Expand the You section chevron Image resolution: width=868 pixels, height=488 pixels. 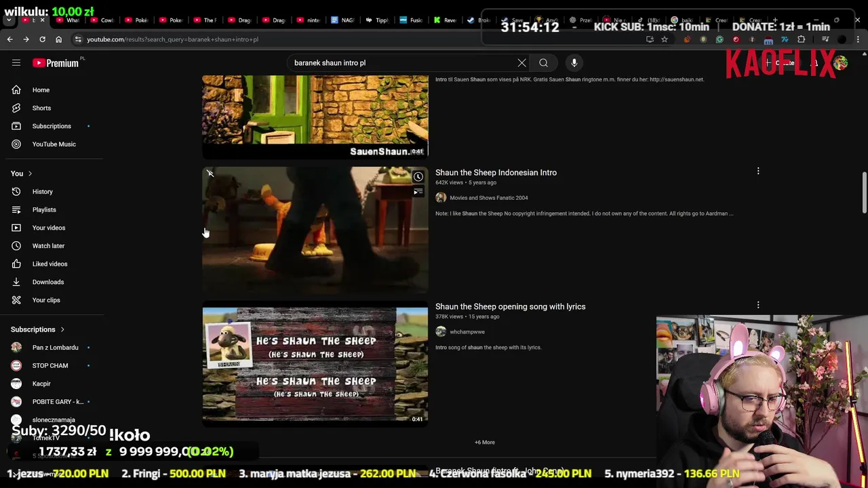click(x=30, y=174)
